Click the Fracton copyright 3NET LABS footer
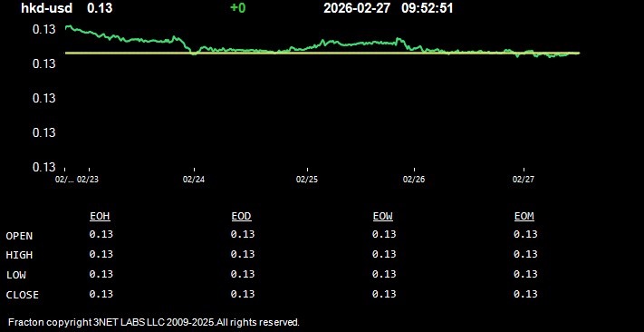The height and width of the screenshot is (332, 644). coord(154,322)
